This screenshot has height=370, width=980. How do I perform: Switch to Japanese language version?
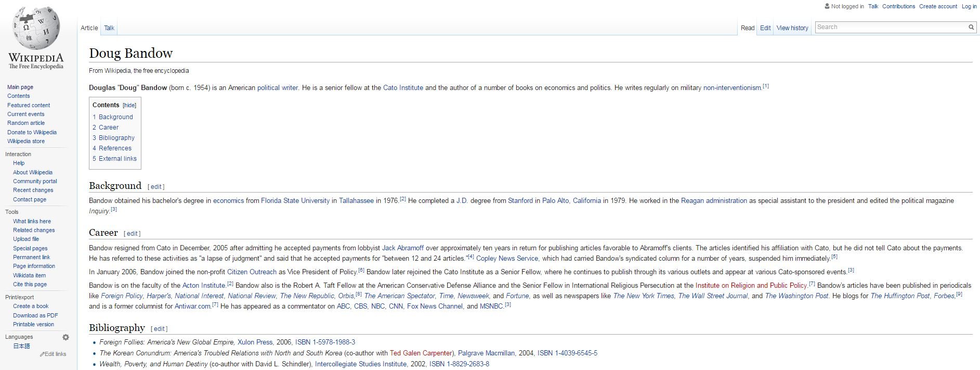click(x=21, y=346)
